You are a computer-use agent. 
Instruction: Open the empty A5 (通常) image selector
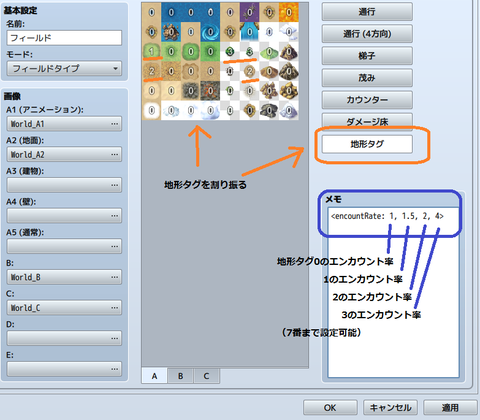64,246
